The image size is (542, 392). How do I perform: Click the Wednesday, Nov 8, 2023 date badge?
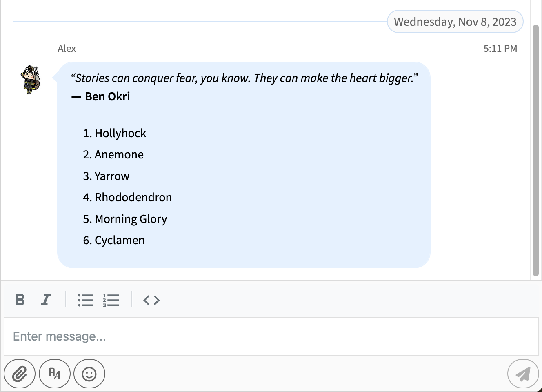(x=455, y=22)
